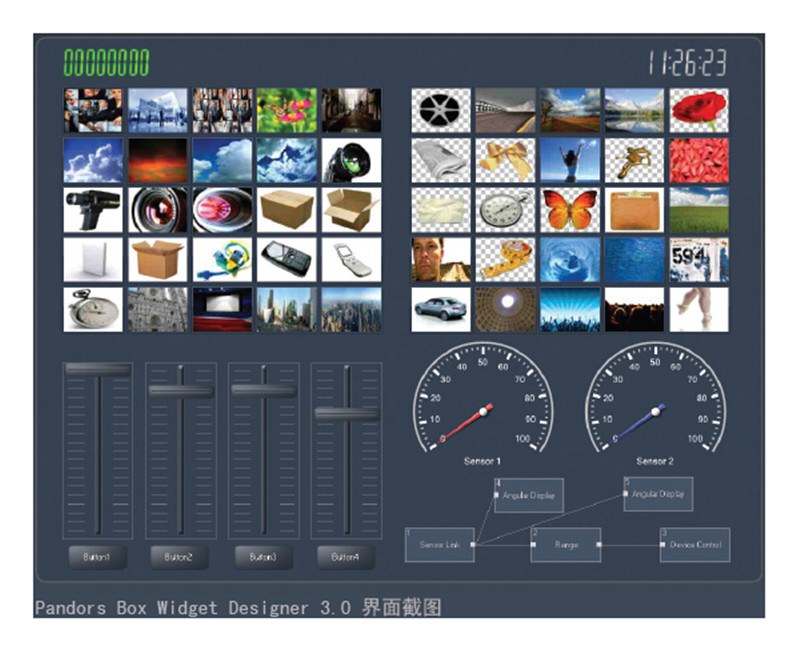The height and width of the screenshot is (653, 800).
Task: Select the closed cardboard box thumbnail
Action: [x=287, y=210]
